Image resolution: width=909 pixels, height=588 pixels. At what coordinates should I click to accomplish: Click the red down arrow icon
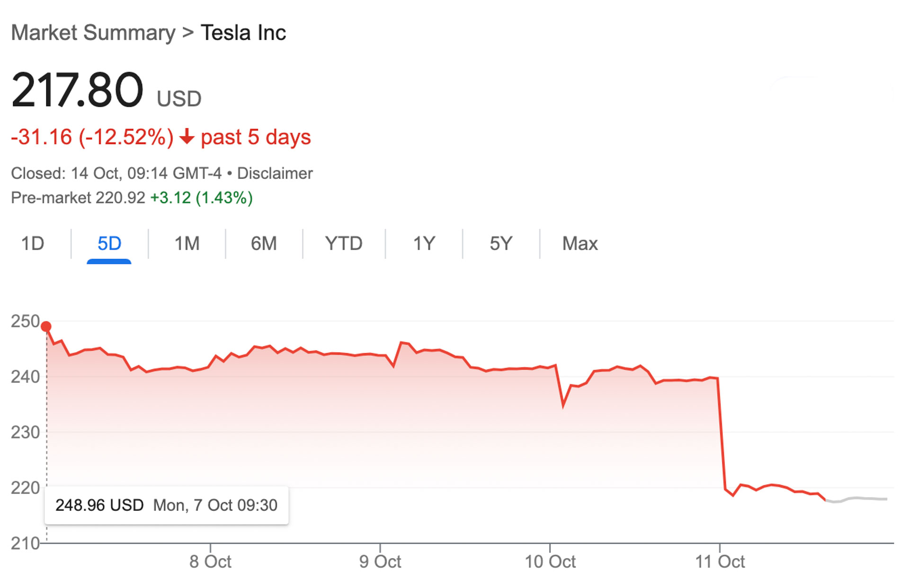coord(187,137)
